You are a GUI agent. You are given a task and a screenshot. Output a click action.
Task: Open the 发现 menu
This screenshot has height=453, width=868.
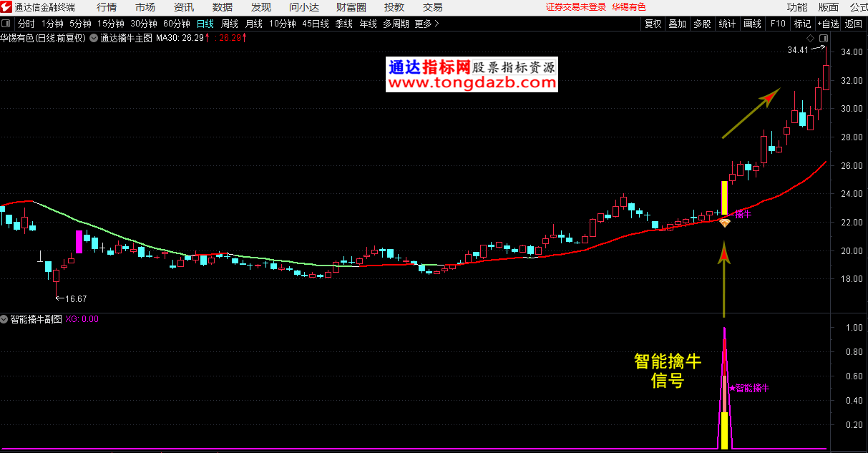pyautogui.click(x=261, y=7)
